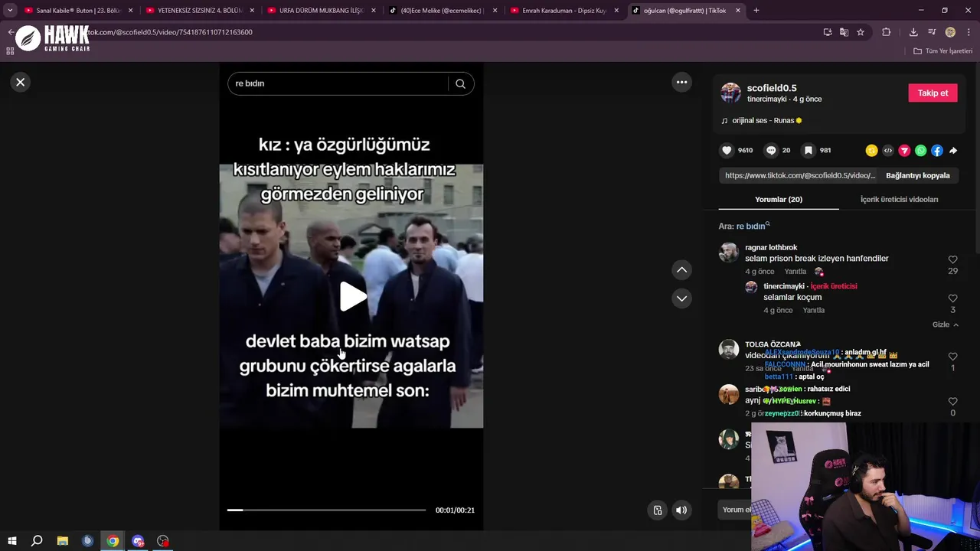The width and height of the screenshot is (980, 551).
Task: Click install app icon in address bar
Action: [828, 32]
